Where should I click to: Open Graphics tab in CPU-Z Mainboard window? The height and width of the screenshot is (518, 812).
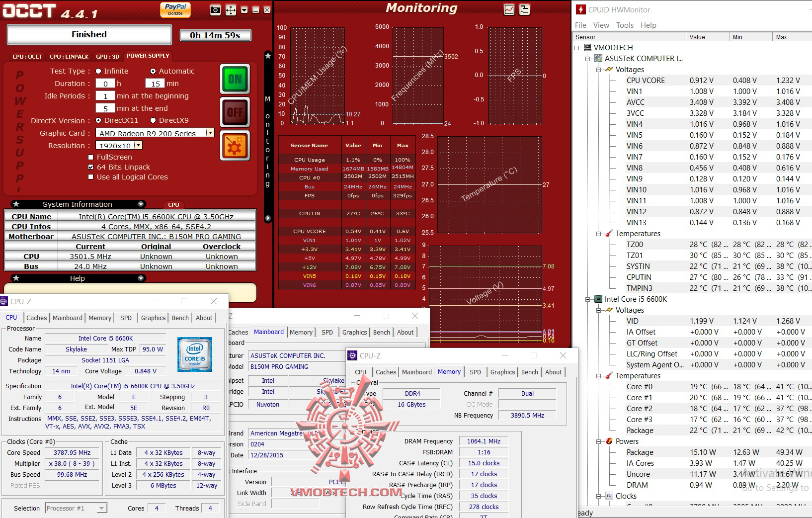354,333
